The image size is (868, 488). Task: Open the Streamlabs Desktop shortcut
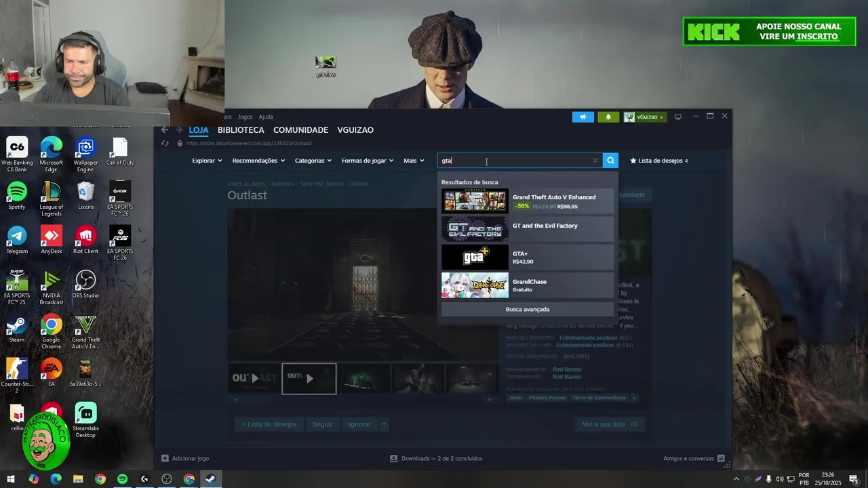85,420
